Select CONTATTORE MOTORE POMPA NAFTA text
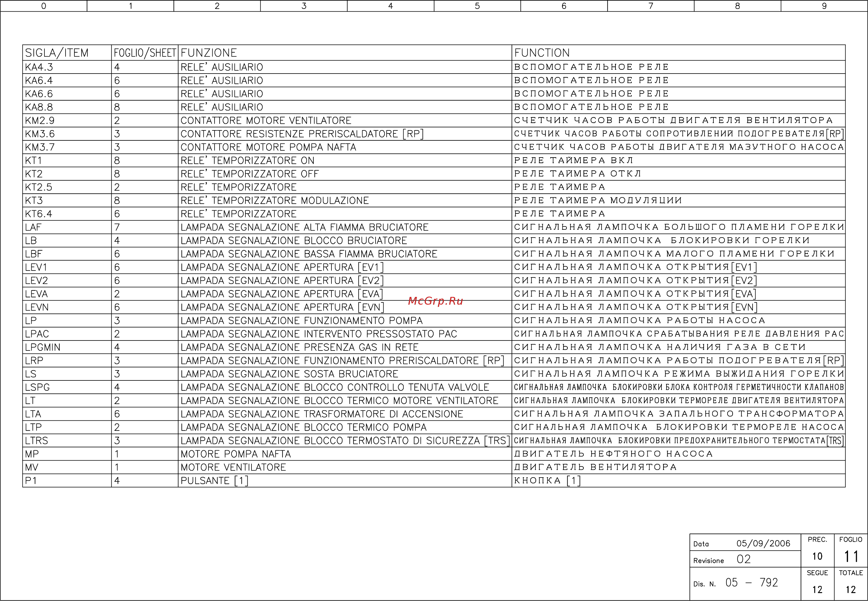 [x=268, y=147]
